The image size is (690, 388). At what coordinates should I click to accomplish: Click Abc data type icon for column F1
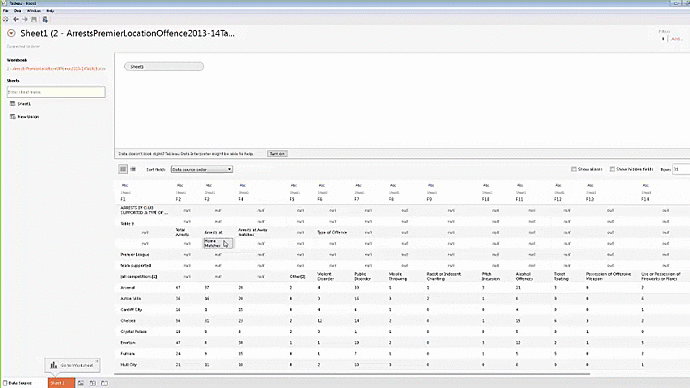click(x=125, y=185)
